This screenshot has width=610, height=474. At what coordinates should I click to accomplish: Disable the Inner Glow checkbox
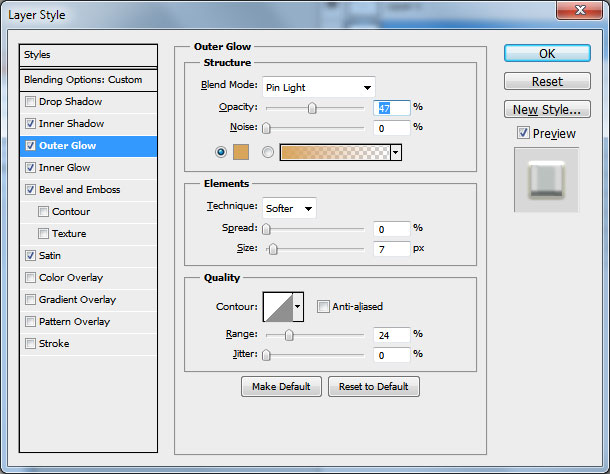click(30, 168)
